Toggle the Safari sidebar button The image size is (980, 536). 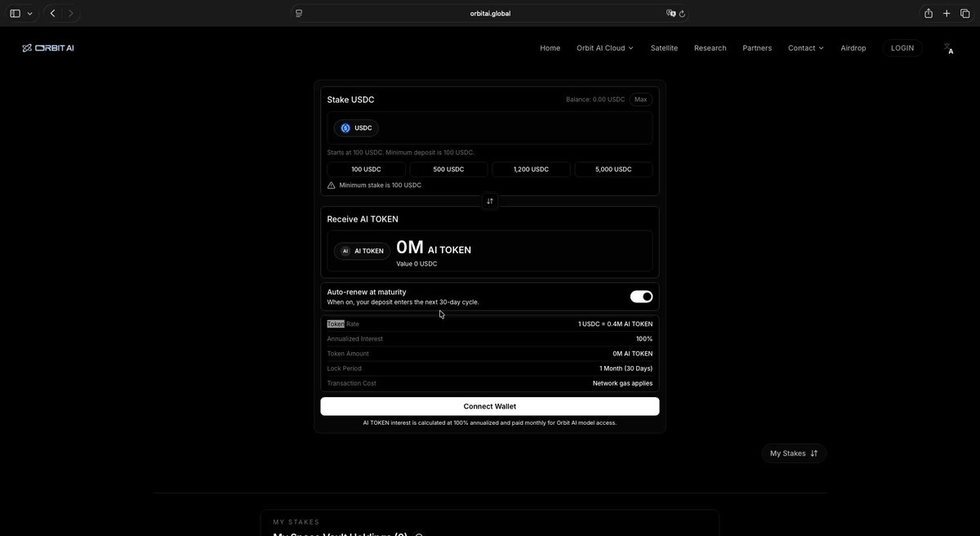click(x=15, y=13)
